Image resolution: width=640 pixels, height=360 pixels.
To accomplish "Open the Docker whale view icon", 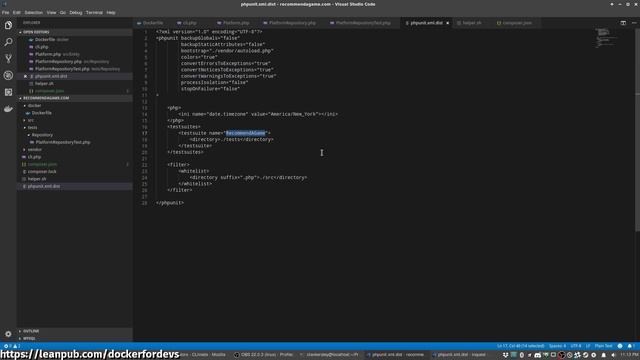I will [x=8, y=109].
